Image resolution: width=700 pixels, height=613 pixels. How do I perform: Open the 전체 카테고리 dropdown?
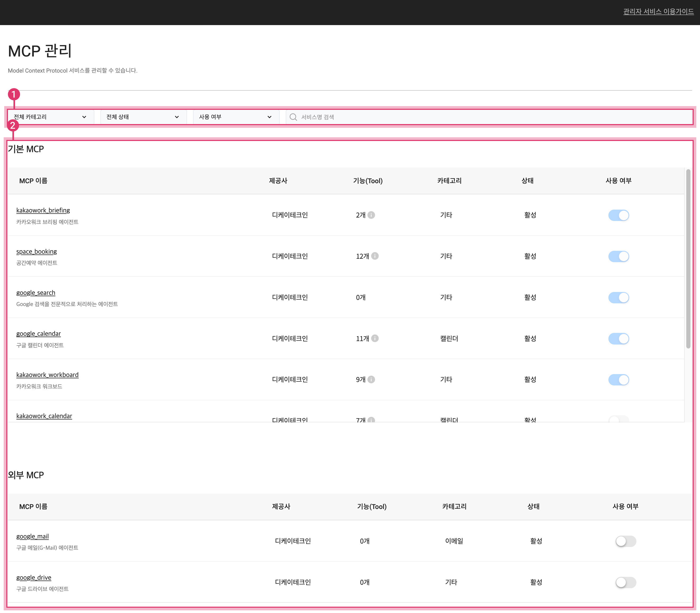coord(50,117)
